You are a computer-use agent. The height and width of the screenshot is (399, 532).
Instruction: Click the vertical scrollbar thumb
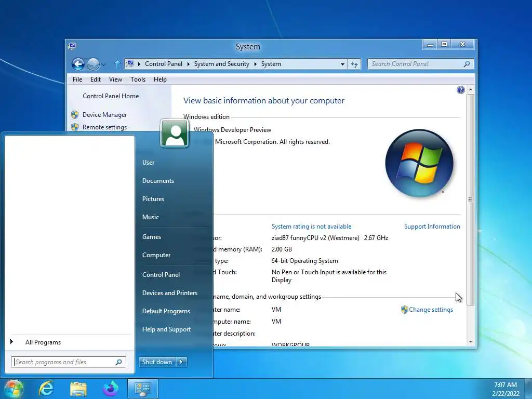tap(470, 199)
